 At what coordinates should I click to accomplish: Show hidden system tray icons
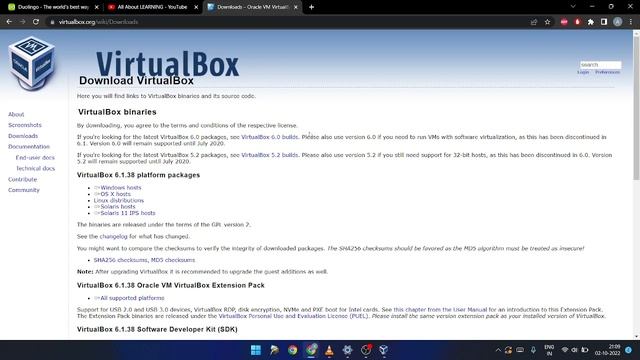tap(498, 350)
